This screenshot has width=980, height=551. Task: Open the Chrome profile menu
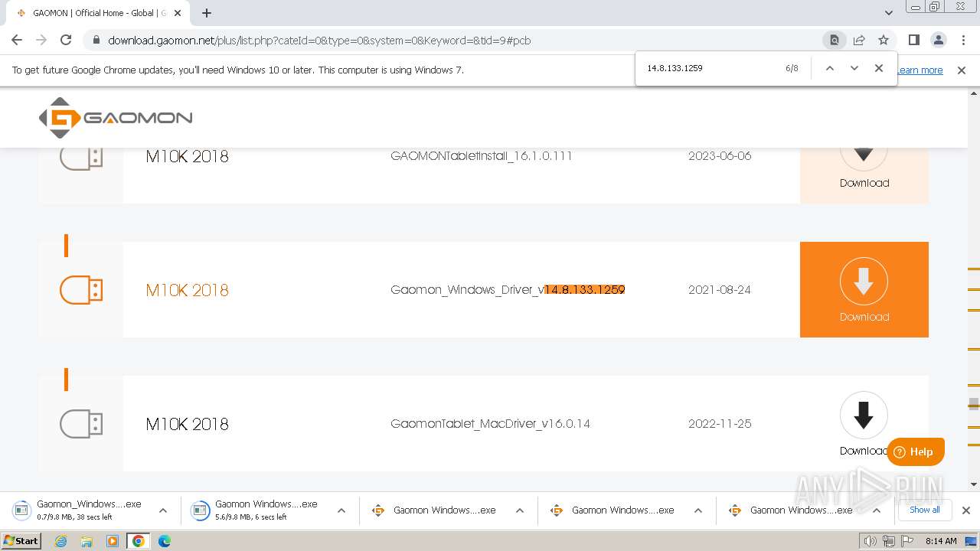pos(939,41)
